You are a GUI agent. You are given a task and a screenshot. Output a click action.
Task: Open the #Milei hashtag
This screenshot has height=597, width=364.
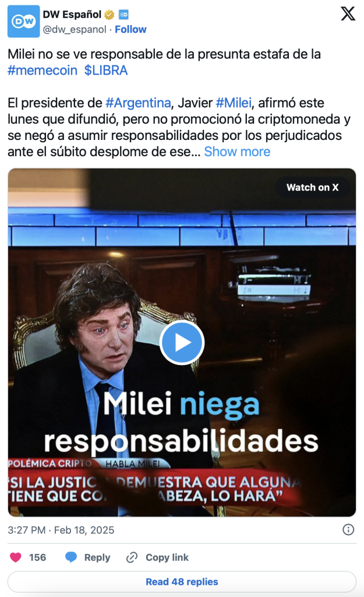pyautogui.click(x=234, y=103)
